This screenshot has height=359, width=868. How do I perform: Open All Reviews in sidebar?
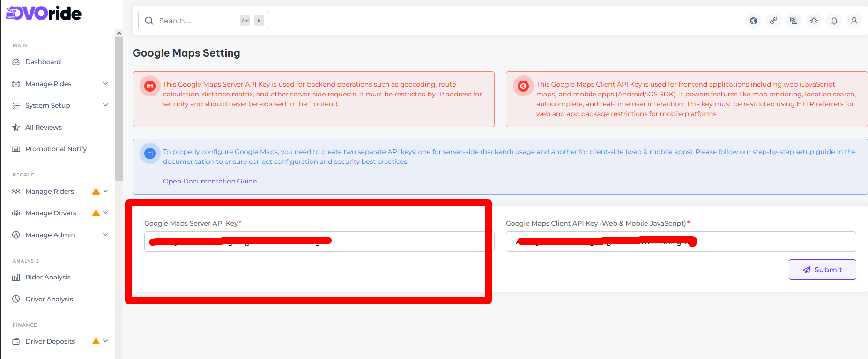[44, 127]
